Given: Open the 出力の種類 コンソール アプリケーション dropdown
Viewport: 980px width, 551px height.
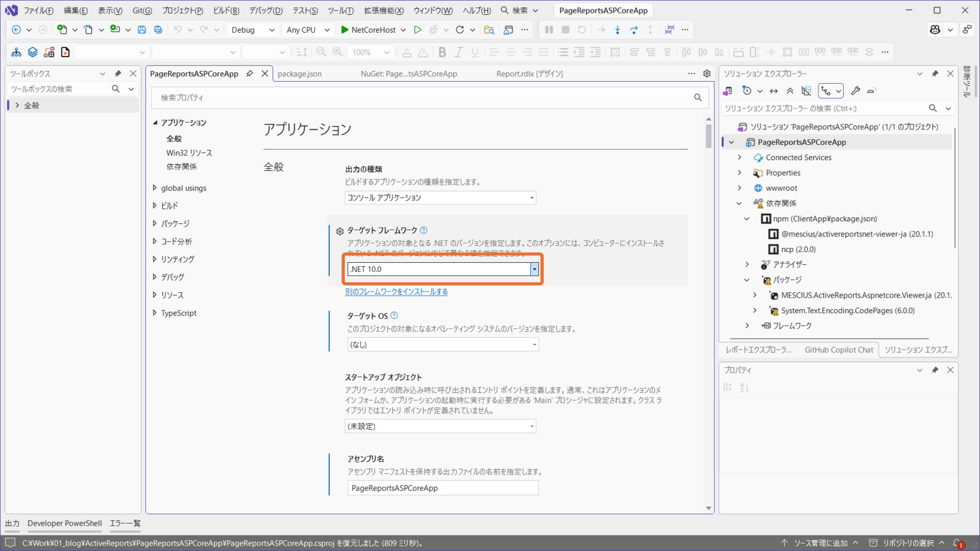Looking at the screenshot, I should click(440, 198).
